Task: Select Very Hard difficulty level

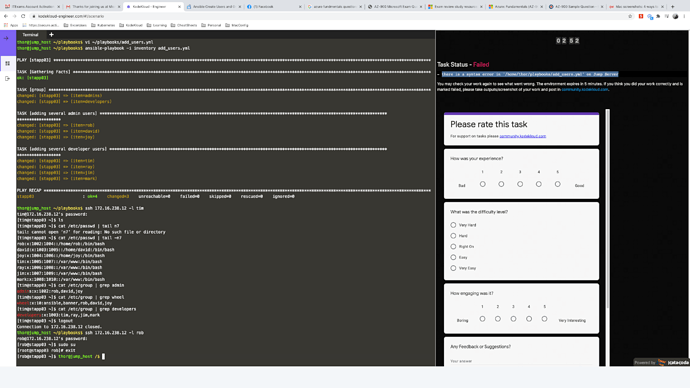Action: coord(453,225)
